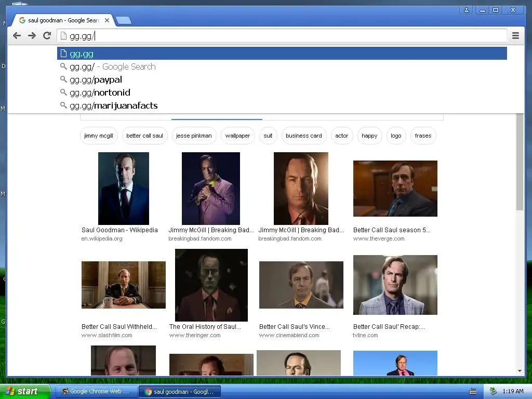Click the Chrome user profile icon
Screen dimensions: 532x399
point(467,10)
